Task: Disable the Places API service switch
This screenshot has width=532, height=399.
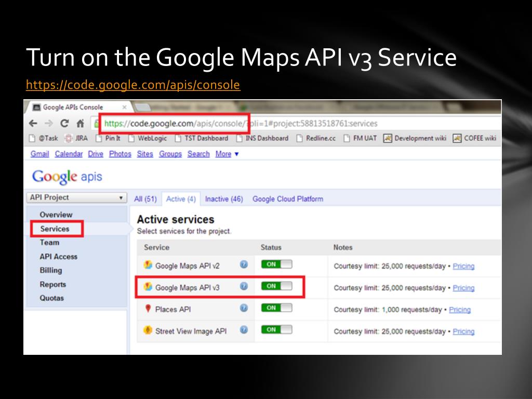Action: click(276, 308)
